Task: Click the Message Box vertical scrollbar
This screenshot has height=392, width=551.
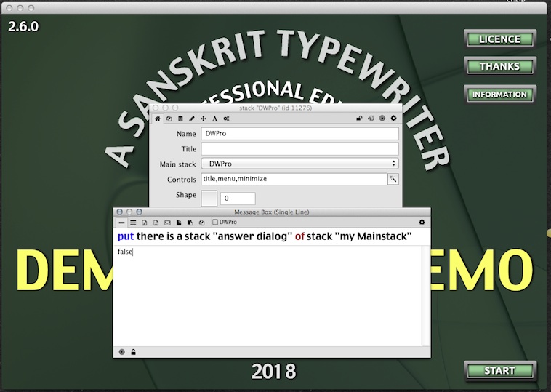Action: (x=425, y=296)
